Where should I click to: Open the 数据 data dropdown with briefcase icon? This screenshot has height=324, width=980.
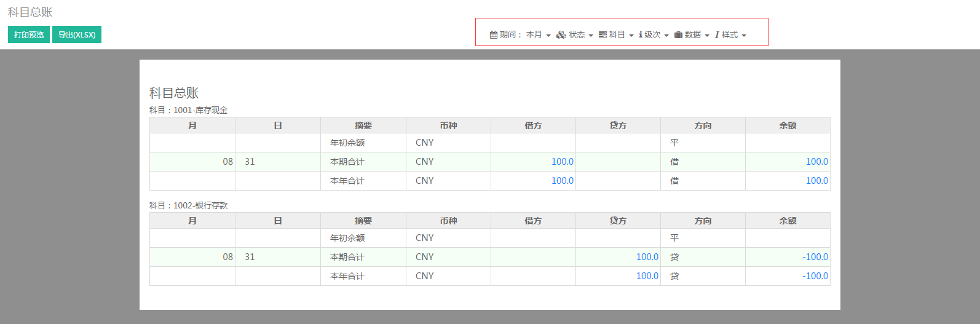692,34
